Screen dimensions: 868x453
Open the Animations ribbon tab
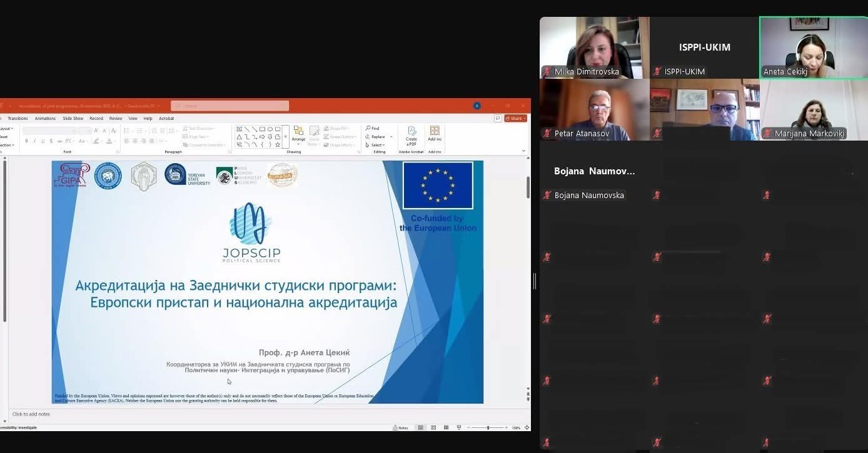click(x=46, y=118)
